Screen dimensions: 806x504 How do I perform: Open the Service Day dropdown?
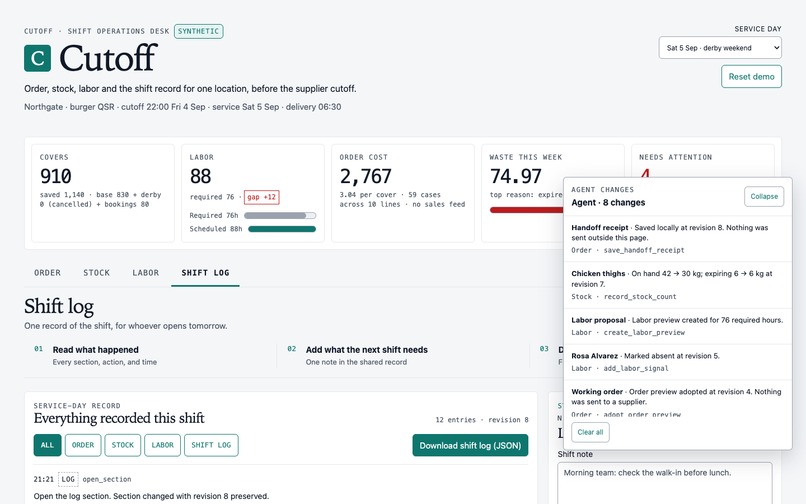point(720,48)
